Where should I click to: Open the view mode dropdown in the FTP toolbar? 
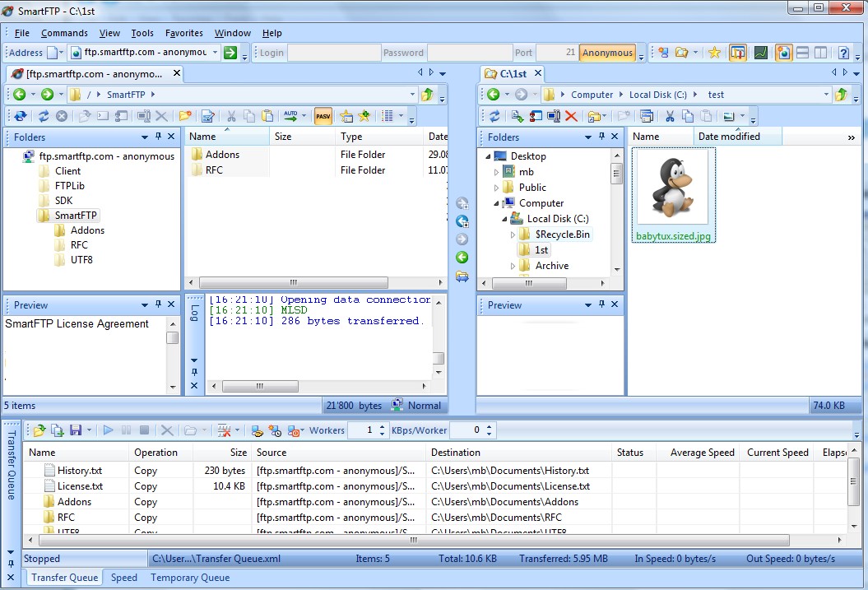tap(401, 116)
